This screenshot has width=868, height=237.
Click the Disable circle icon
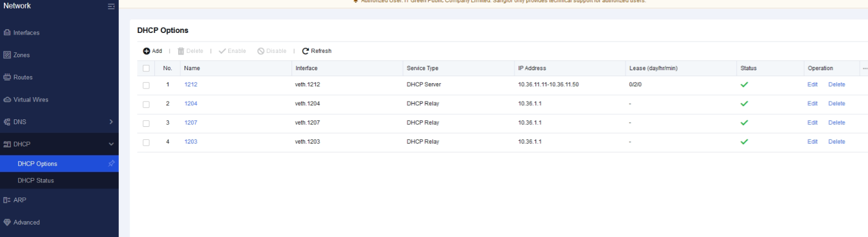pyautogui.click(x=261, y=51)
